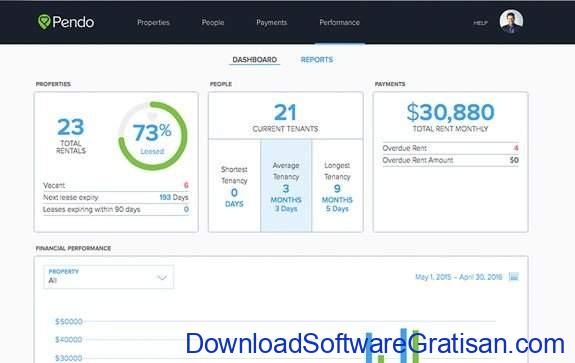
Task: Expand the Property dropdown chevron
Action: tap(162, 277)
